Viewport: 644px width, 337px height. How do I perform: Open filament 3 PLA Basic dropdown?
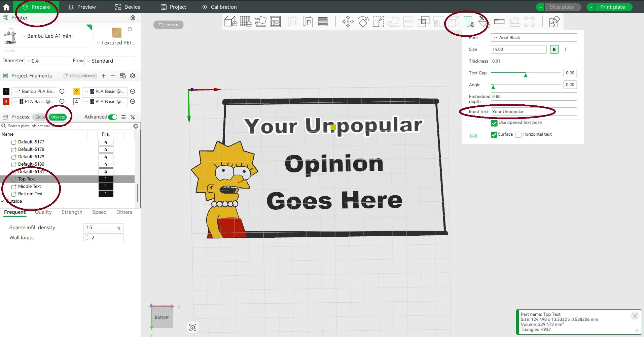[34, 101]
